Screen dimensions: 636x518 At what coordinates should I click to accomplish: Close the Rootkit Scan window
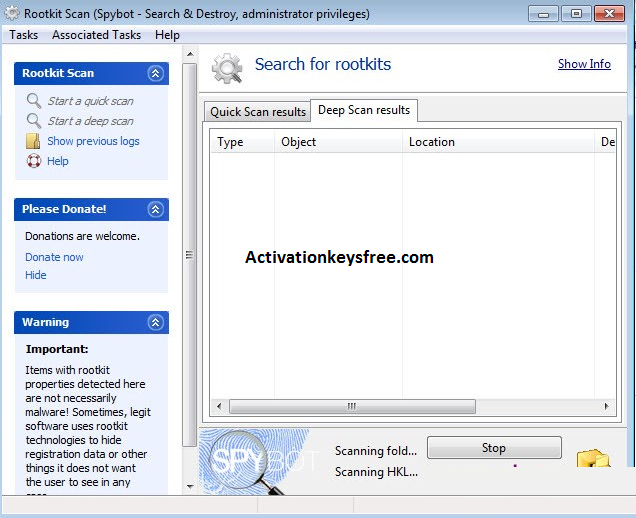pyautogui.click(x=609, y=14)
